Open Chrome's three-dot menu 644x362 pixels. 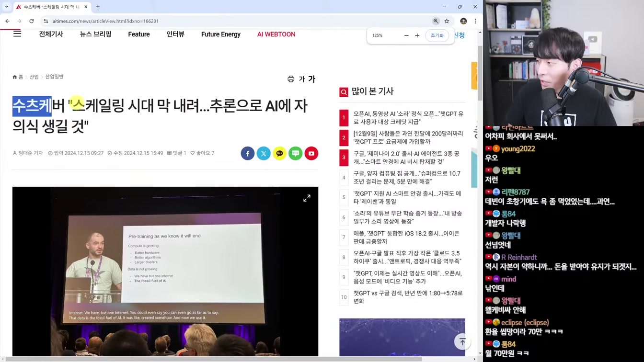coord(475,21)
